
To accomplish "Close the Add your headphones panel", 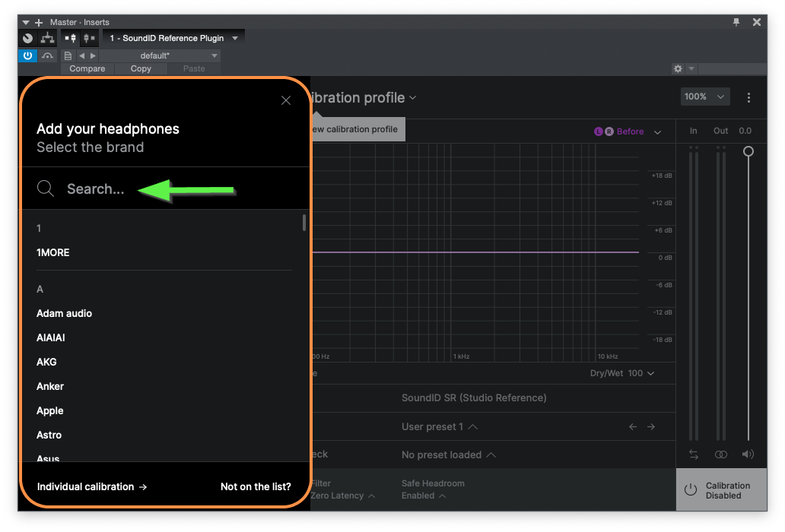I will pyautogui.click(x=286, y=100).
